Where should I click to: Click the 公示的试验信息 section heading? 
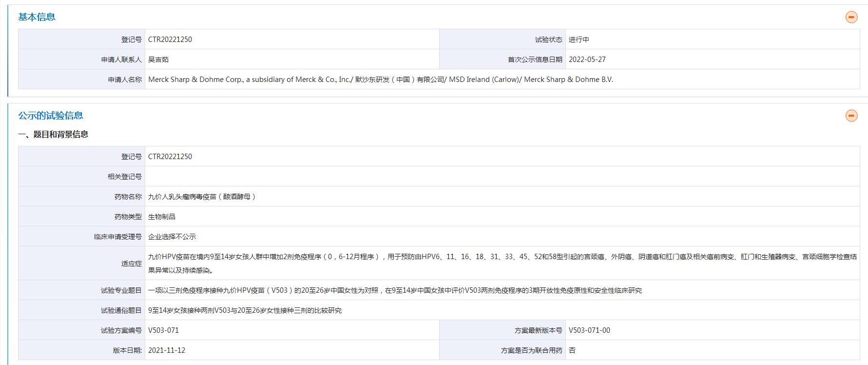click(51, 116)
